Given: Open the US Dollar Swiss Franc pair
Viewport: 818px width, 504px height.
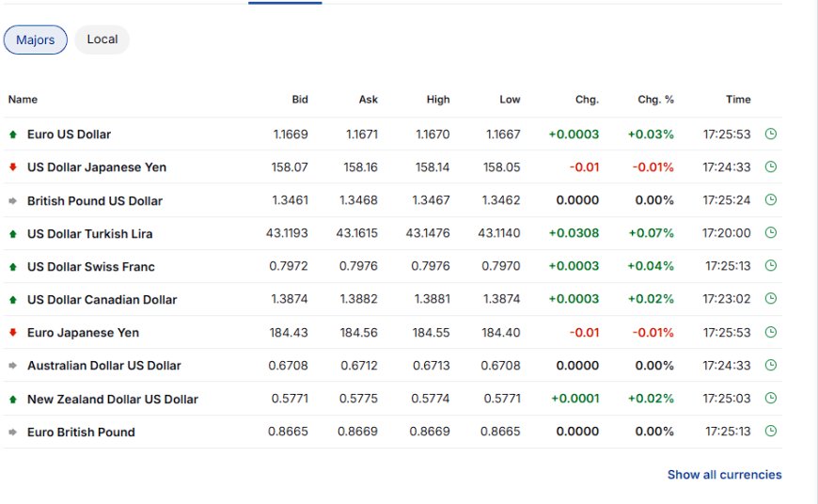Looking at the screenshot, I should (91, 267).
